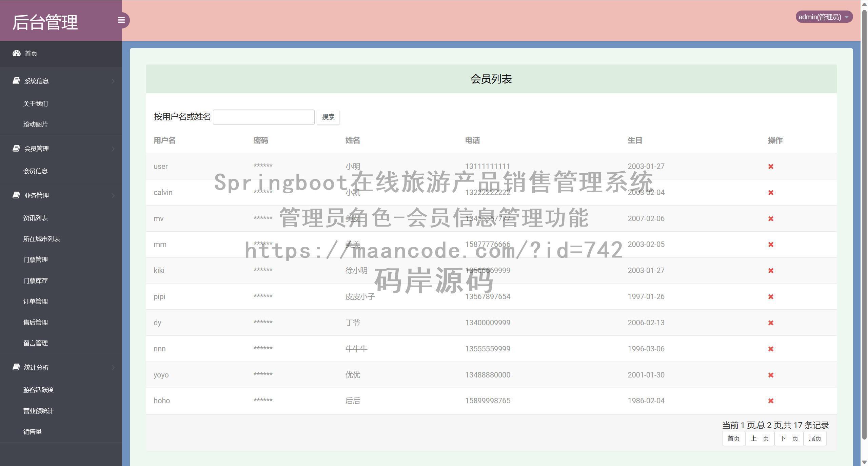The width and height of the screenshot is (868, 466).
Task: Open the 留言管理 menu item
Action: [x=35, y=343]
